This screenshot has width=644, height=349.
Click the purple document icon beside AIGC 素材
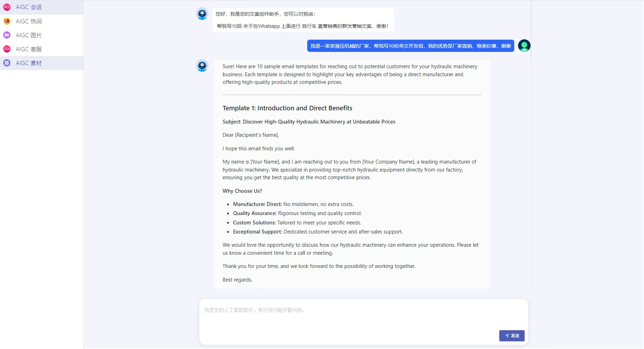(7, 63)
